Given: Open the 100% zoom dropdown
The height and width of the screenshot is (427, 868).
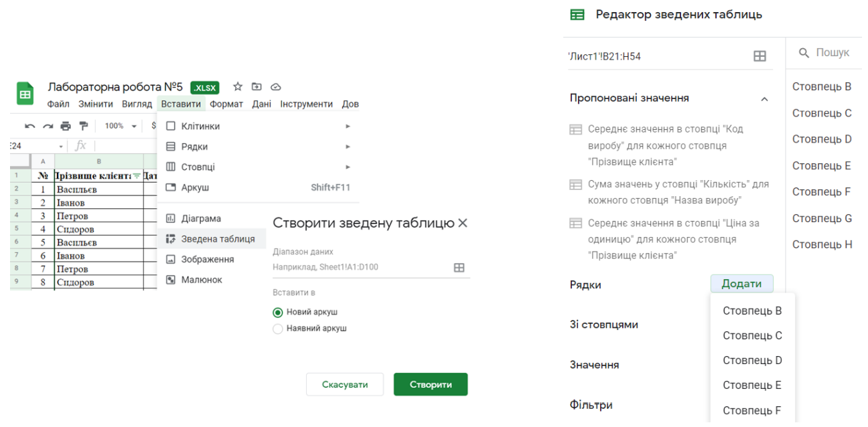Looking at the screenshot, I should pos(121,126).
